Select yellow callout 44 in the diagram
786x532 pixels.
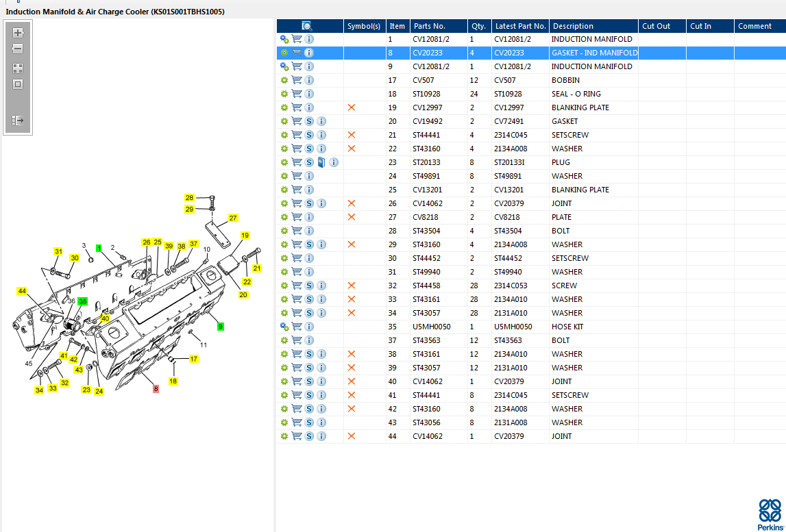pos(21,291)
